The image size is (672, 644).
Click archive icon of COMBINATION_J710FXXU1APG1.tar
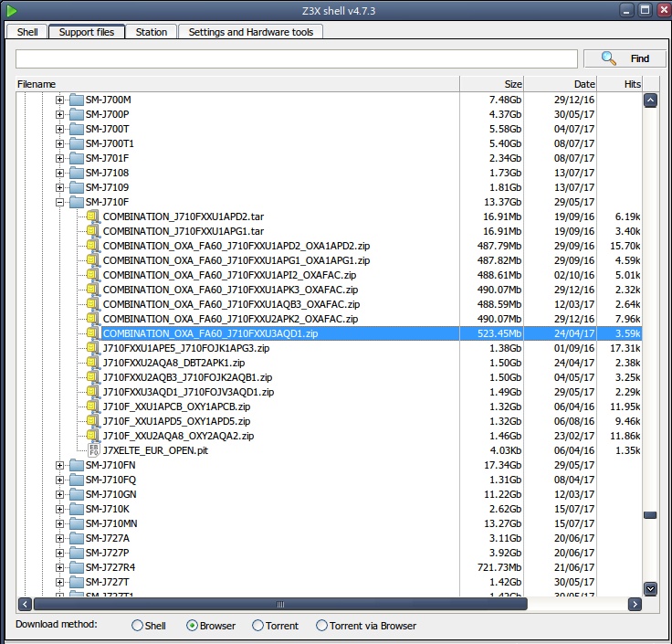click(x=92, y=231)
